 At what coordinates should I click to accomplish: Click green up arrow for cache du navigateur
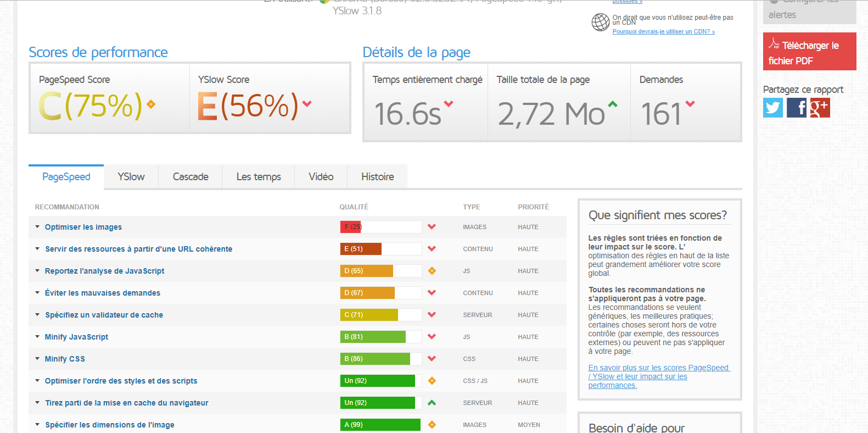(432, 403)
